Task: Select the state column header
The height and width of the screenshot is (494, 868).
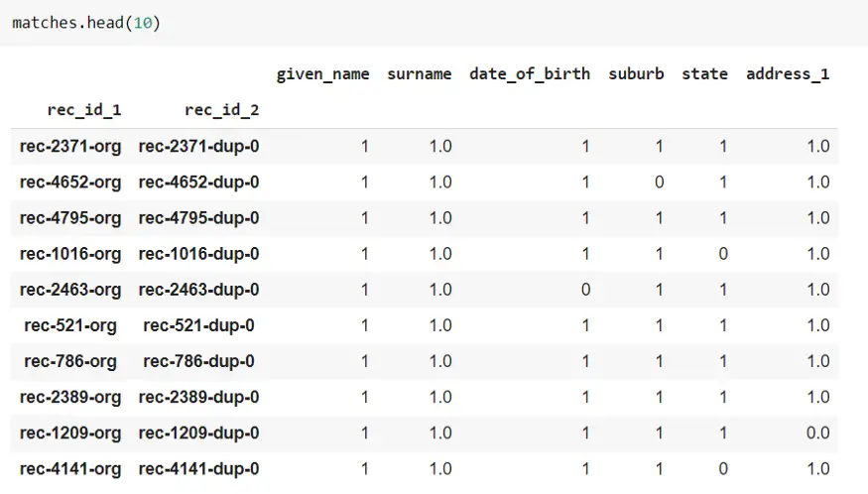Action: pos(704,74)
